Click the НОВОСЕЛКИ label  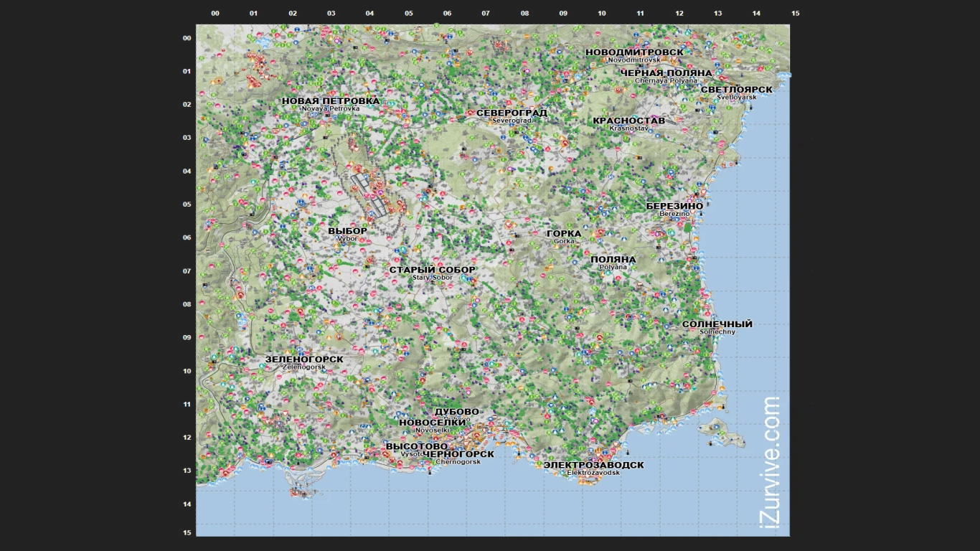coord(433,423)
